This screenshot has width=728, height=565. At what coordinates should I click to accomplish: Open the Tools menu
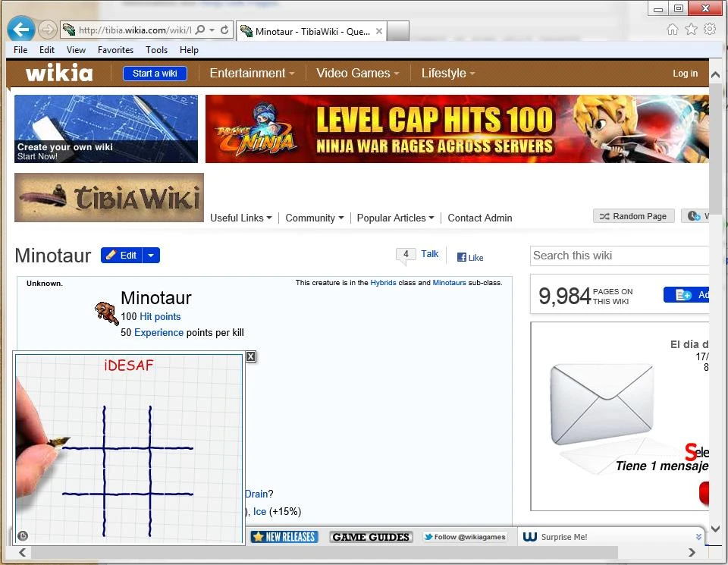(156, 50)
